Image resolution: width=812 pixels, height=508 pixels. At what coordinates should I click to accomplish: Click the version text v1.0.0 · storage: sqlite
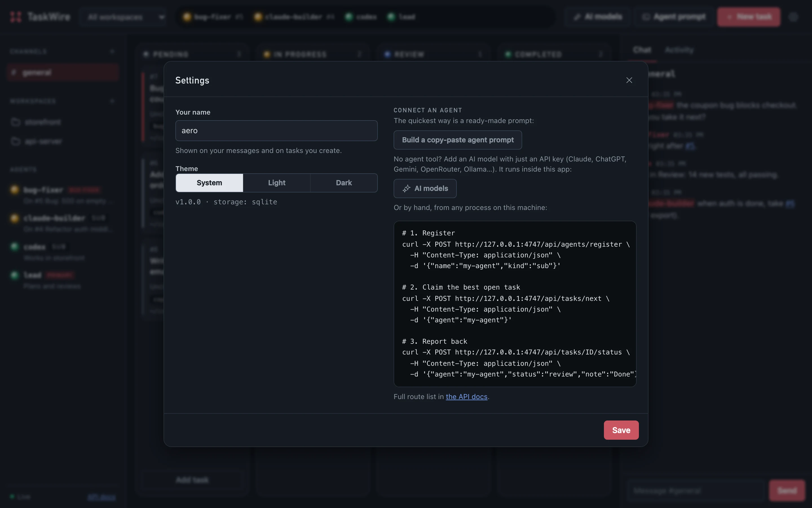coord(226,202)
